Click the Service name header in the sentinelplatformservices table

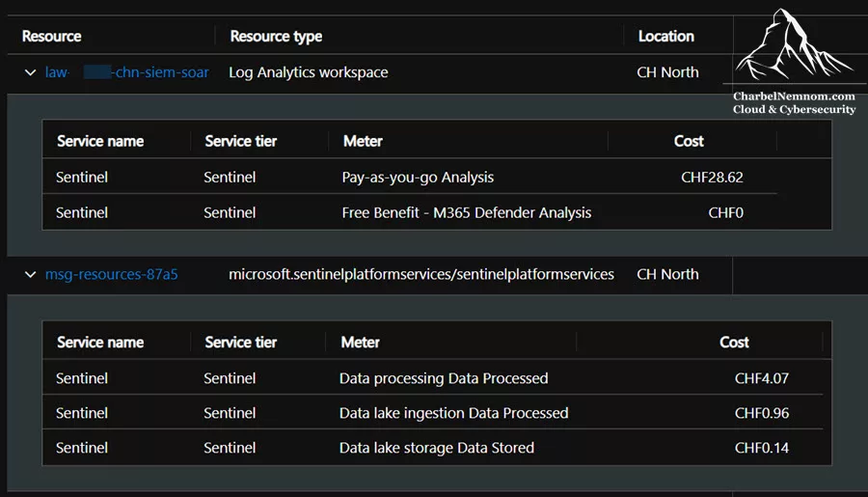tap(100, 343)
